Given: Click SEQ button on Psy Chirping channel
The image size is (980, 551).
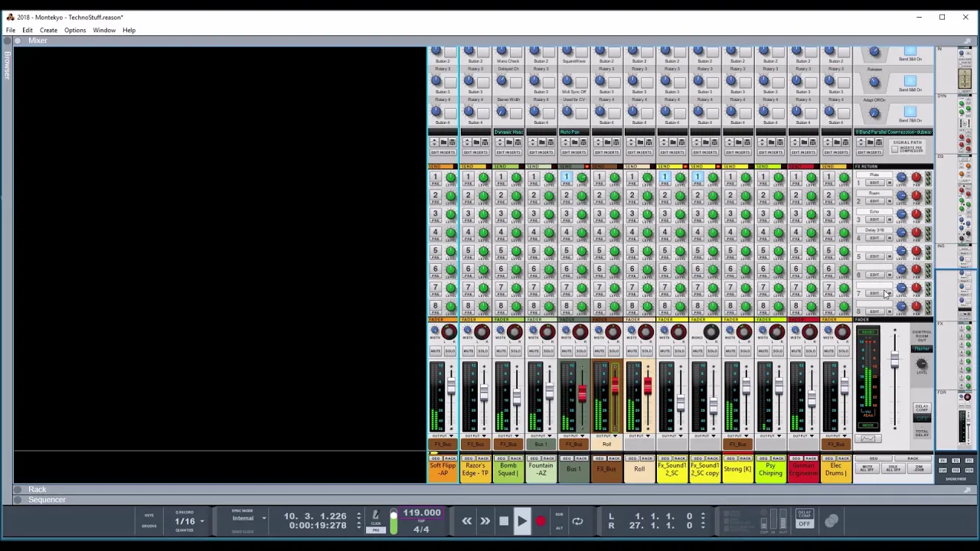Looking at the screenshot, I should tap(764, 458).
